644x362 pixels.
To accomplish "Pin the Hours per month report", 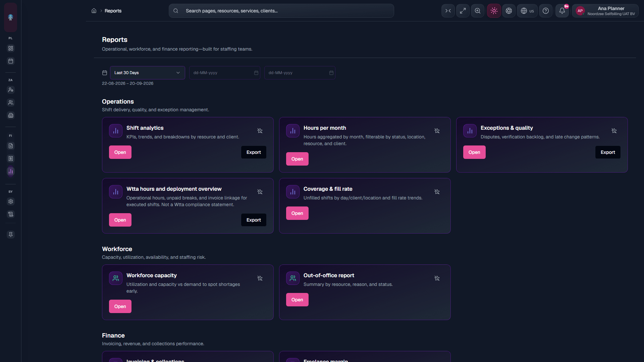I will pos(437,131).
